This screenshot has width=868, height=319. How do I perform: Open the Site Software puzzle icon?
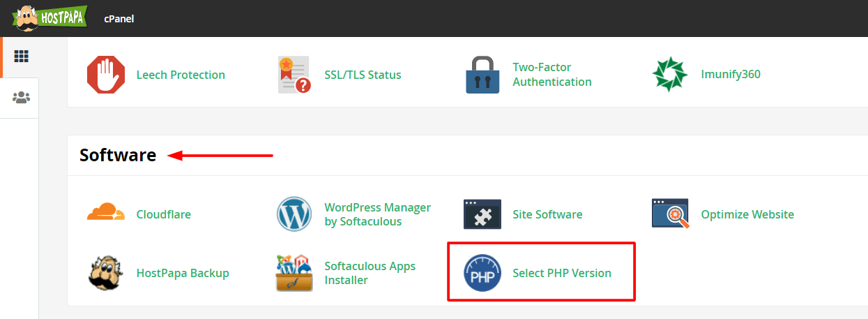pyautogui.click(x=482, y=214)
